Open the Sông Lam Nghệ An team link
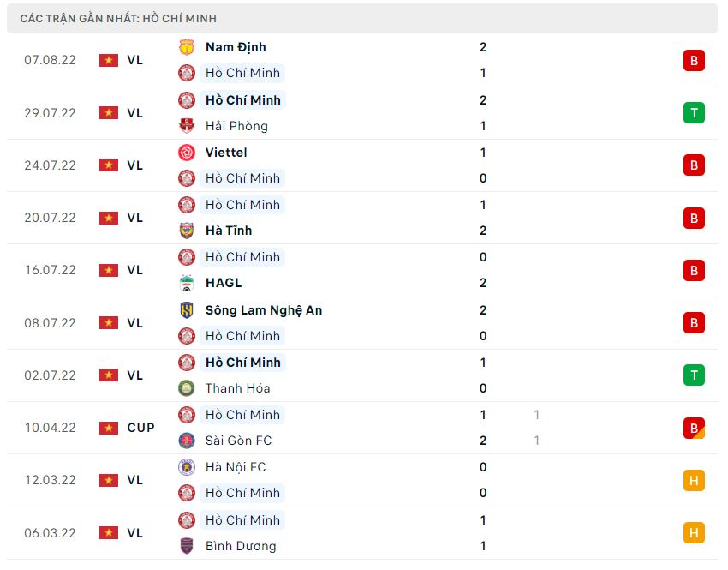The width and height of the screenshot is (728, 570). pyautogui.click(x=264, y=310)
